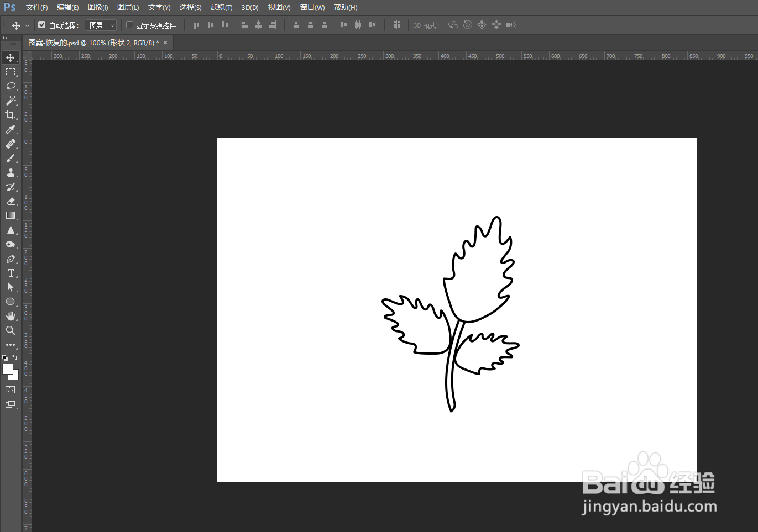The image size is (758, 532).
Task: Select the Zoom tool
Action: click(x=11, y=330)
